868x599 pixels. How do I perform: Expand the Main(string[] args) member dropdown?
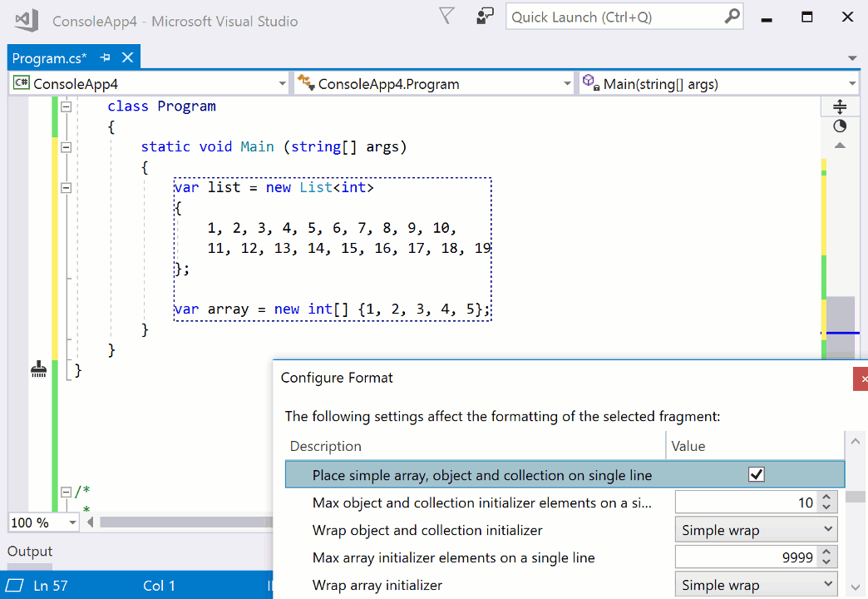[x=852, y=84]
